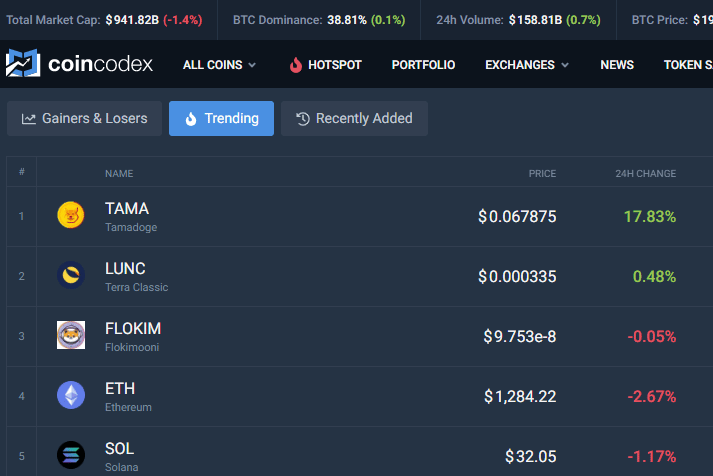713x476 pixels.
Task: Click BTC Dominance value 38.81%
Action: pos(347,20)
